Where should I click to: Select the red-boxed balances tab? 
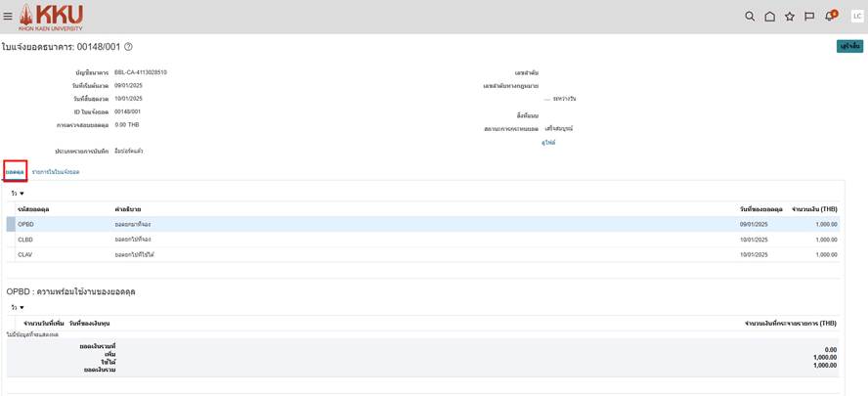click(x=15, y=172)
